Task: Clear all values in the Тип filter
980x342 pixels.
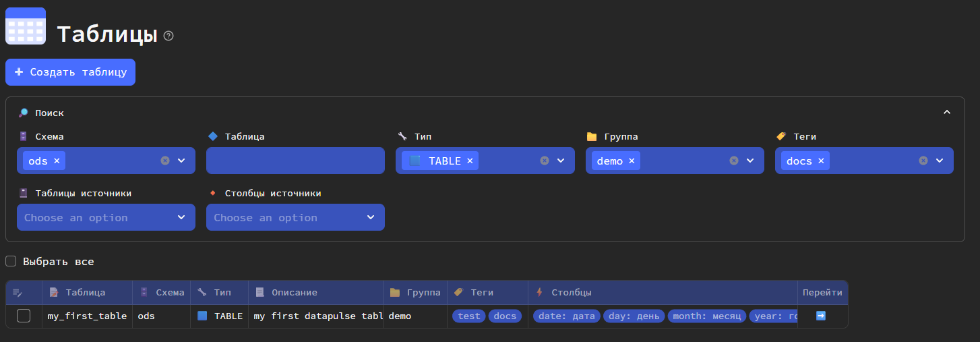Action: (x=545, y=161)
